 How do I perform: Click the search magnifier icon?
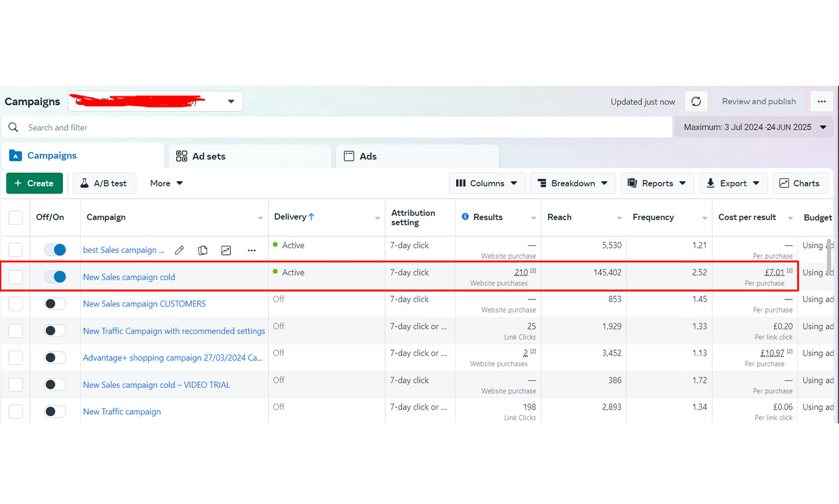pyautogui.click(x=13, y=127)
